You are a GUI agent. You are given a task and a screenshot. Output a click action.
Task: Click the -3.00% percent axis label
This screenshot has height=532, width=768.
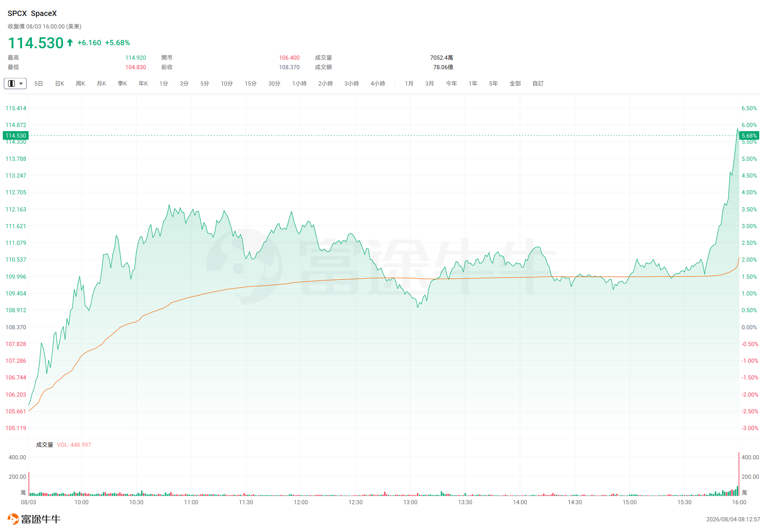tap(750, 428)
